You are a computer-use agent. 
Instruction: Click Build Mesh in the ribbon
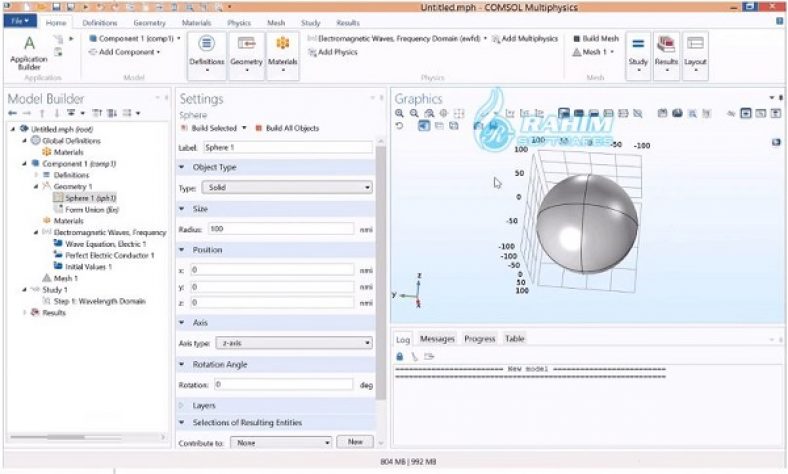pyautogui.click(x=598, y=38)
